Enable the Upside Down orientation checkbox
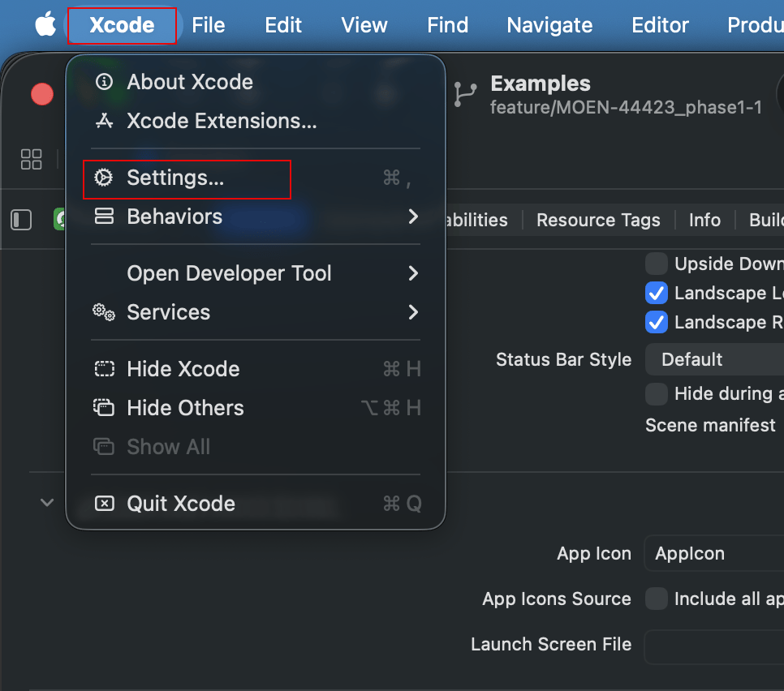The width and height of the screenshot is (784, 691). [x=657, y=264]
